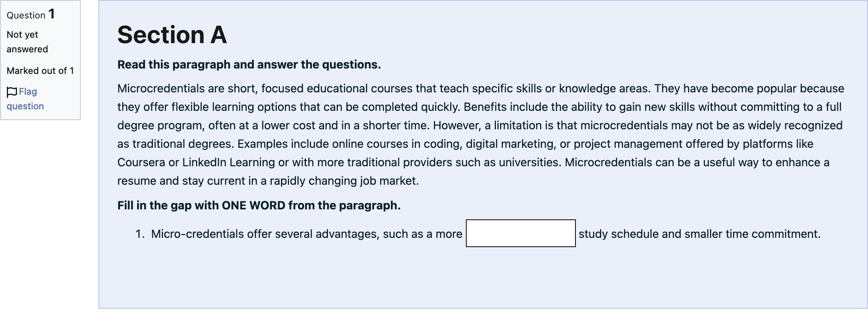This screenshot has height=321, width=868.
Task: Click the Not yet answered status
Action: pos(27,42)
